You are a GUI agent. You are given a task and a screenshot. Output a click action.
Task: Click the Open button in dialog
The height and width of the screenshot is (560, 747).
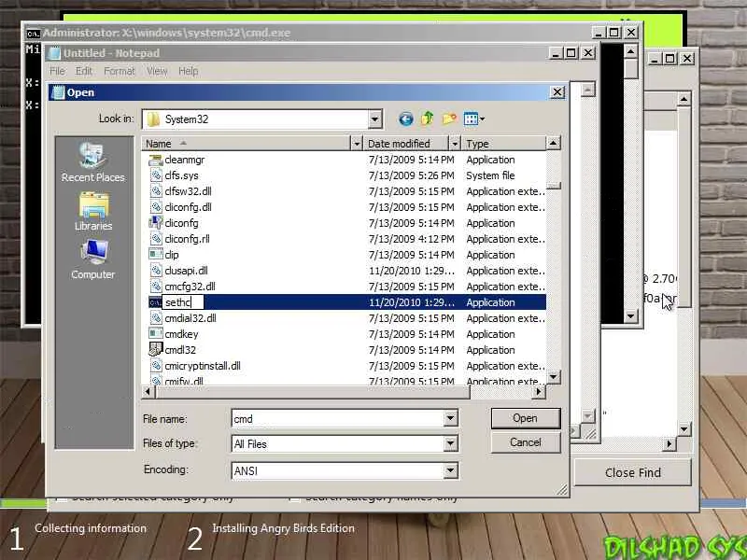(x=526, y=418)
